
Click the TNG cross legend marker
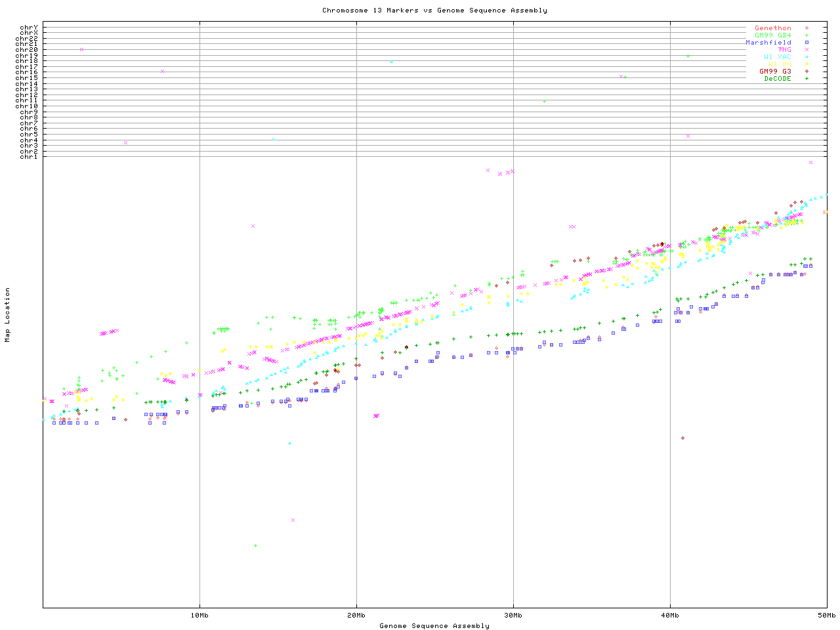807,50
